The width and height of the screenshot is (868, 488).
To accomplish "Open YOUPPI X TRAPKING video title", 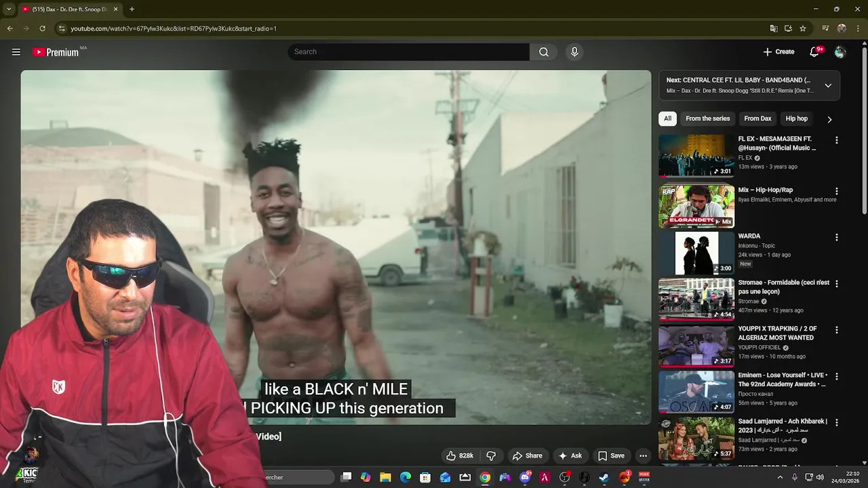I will 777,333.
